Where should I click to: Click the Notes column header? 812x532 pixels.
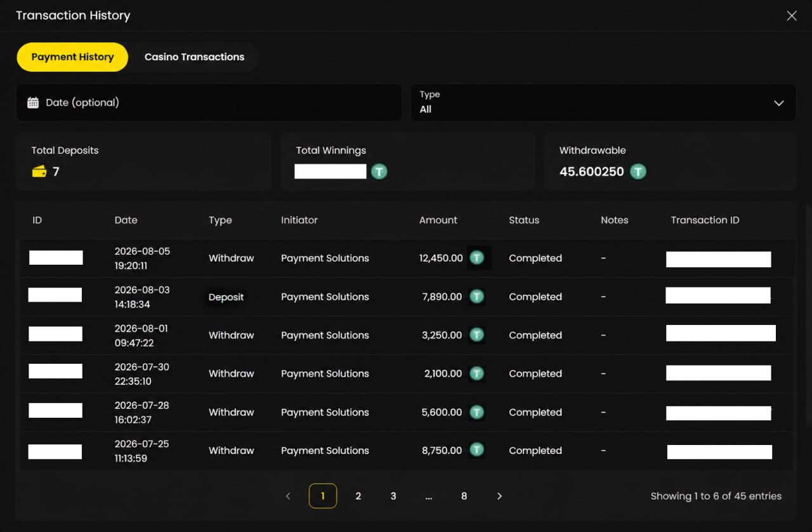tap(615, 220)
